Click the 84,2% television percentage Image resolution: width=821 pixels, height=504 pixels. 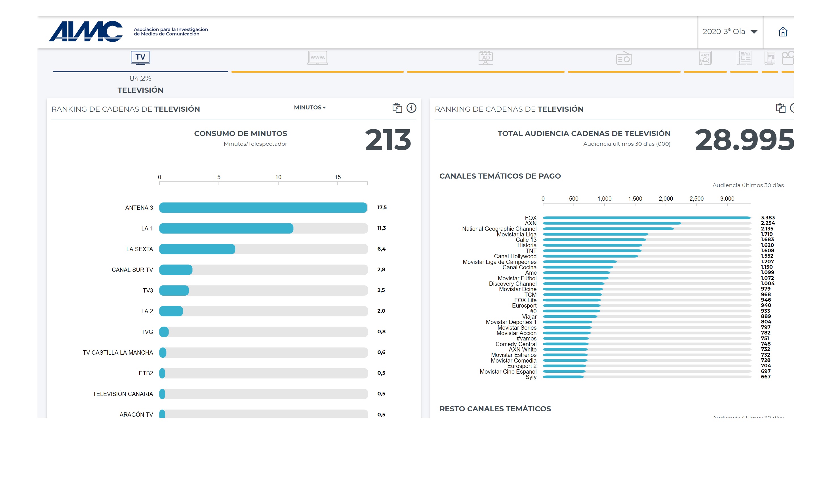140,78
